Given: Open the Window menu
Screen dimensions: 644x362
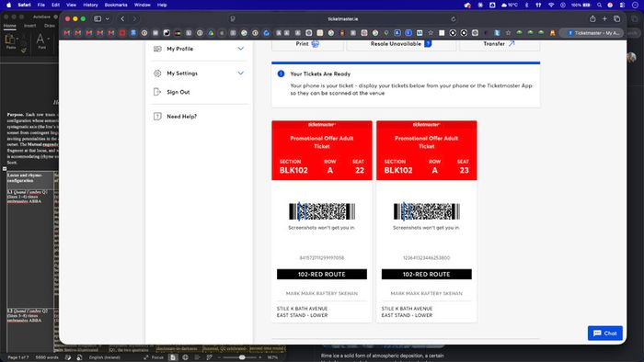Looking at the screenshot, I should point(142,5).
